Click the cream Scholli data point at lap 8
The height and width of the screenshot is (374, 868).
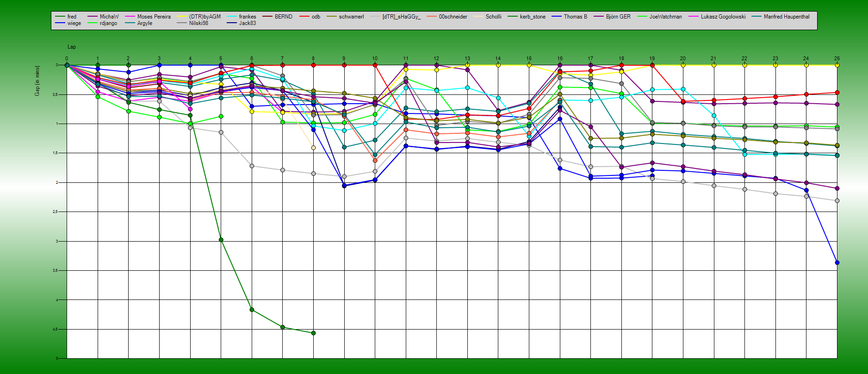(x=313, y=148)
